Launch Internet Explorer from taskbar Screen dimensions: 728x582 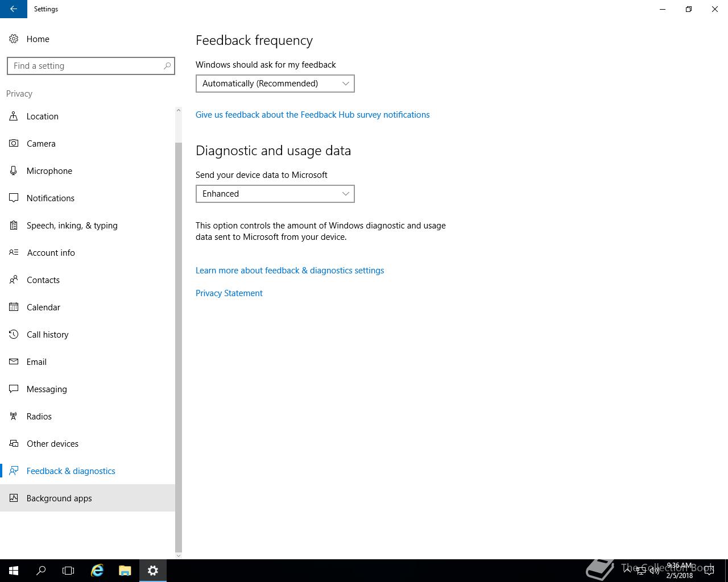[x=97, y=571]
